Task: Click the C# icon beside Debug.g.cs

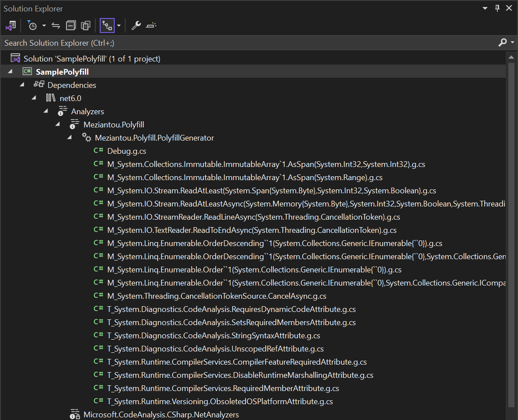Action: 98,151
